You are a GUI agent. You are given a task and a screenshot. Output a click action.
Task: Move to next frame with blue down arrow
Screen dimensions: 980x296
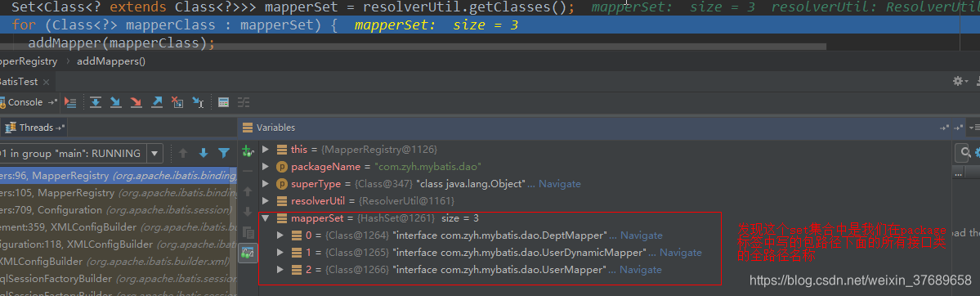click(204, 153)
